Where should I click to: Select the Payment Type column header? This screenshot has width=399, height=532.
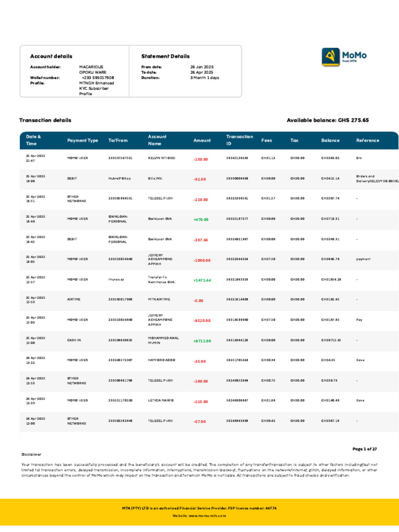click(83, 140)
